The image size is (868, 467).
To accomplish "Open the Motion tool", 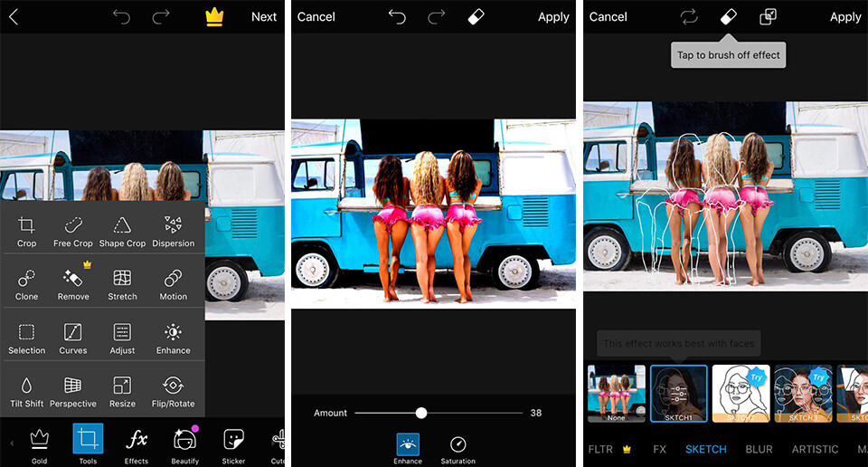I will [174, 285].
